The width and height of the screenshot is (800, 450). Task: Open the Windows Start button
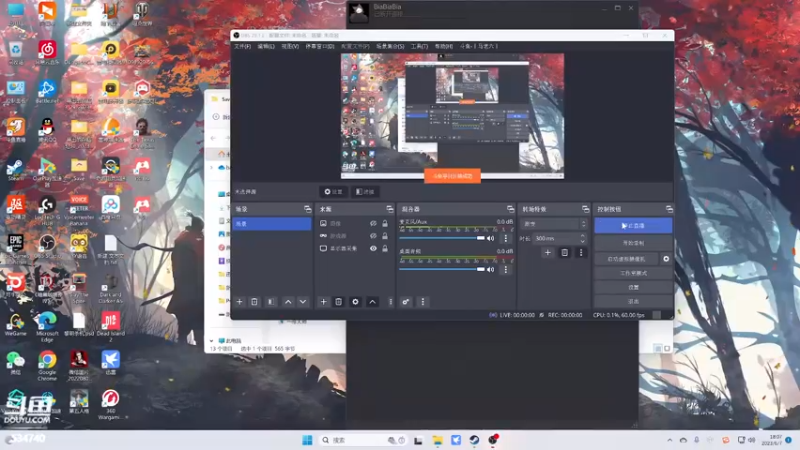coord(307,440)
